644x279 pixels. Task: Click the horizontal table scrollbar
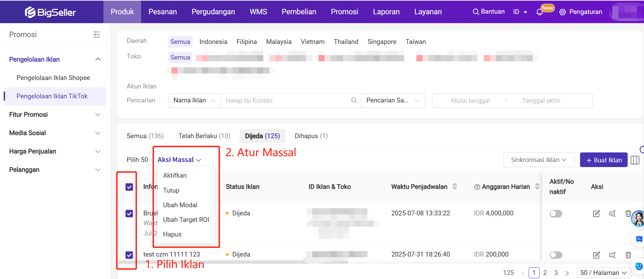(x=233, y=262)
